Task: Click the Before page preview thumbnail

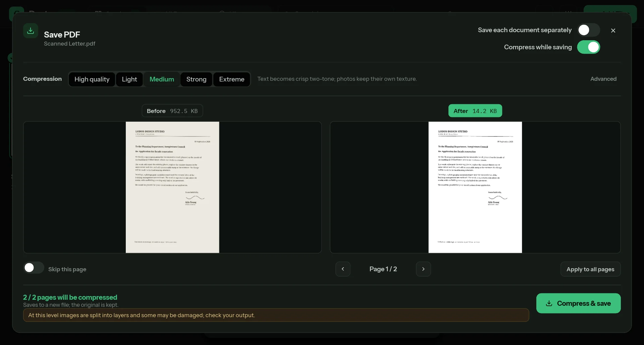Action: [x=172, y=187]
